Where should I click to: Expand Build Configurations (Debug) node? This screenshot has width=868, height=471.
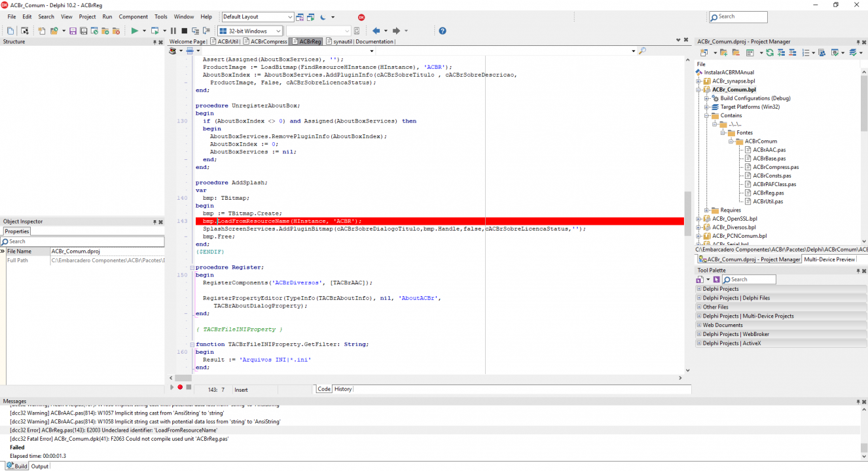coord(708,98)
